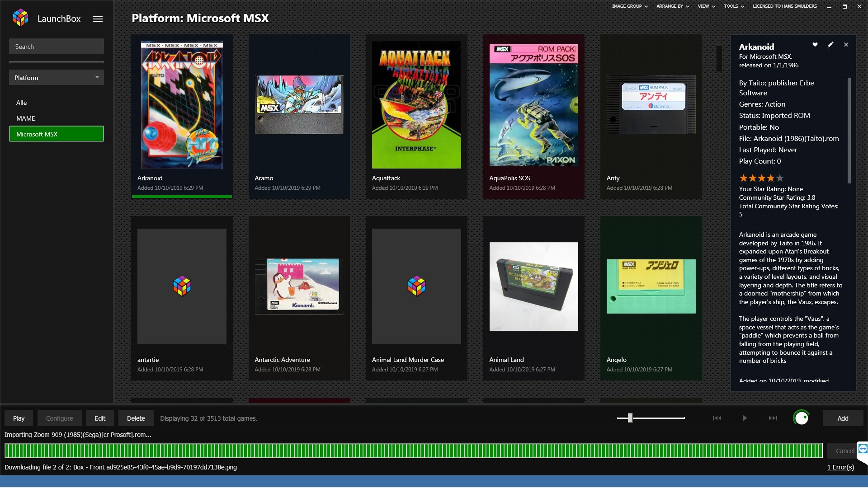Rate Arkanoid with the first star
The height and width of the screenshot is (488, 868).
click(743, 178)
